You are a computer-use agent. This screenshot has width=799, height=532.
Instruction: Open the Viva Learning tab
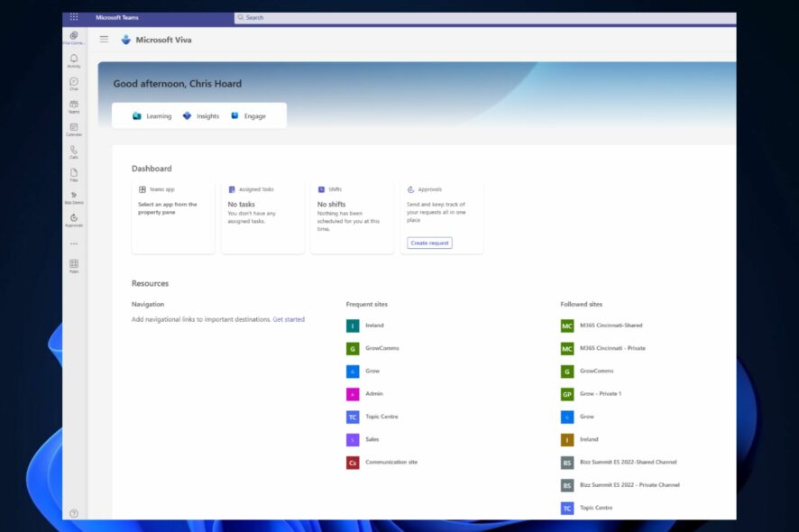[x=152, y=116]
